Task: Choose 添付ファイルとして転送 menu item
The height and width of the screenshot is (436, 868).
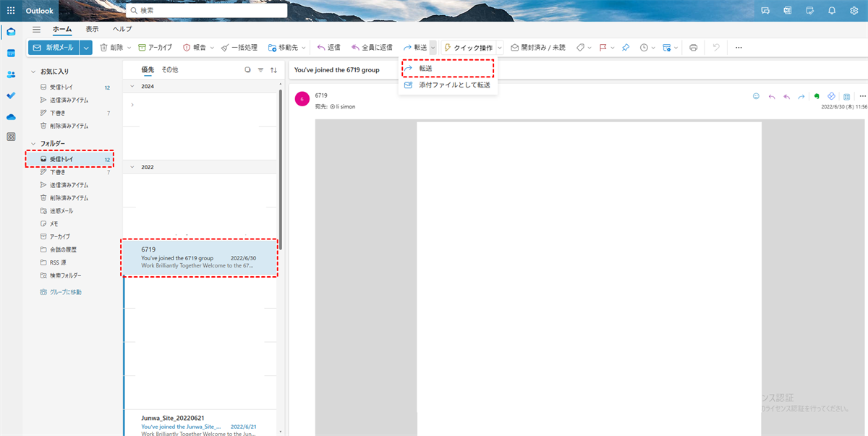Action: point(448,85)
